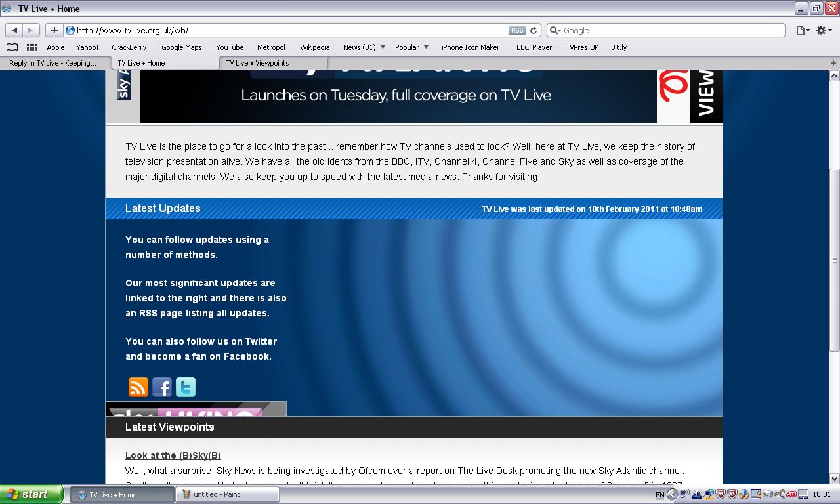Expand the Popular bookmarks folder
The image size is (840, 504).
[x=411, y=47]
